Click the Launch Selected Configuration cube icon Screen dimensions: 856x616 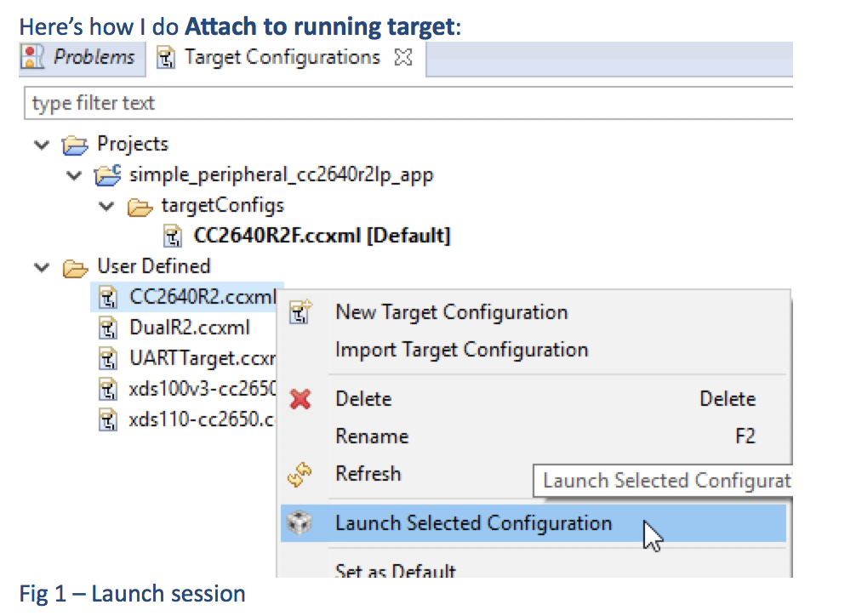point(300,523)
